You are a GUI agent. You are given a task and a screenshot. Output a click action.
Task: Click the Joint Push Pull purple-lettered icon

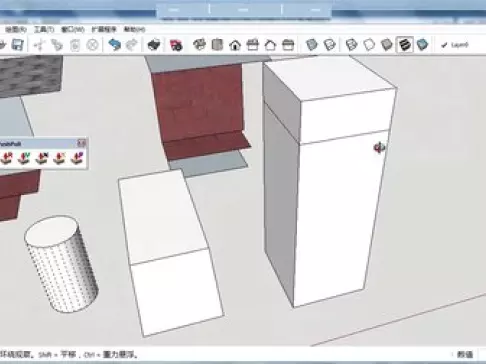[77, 158]
